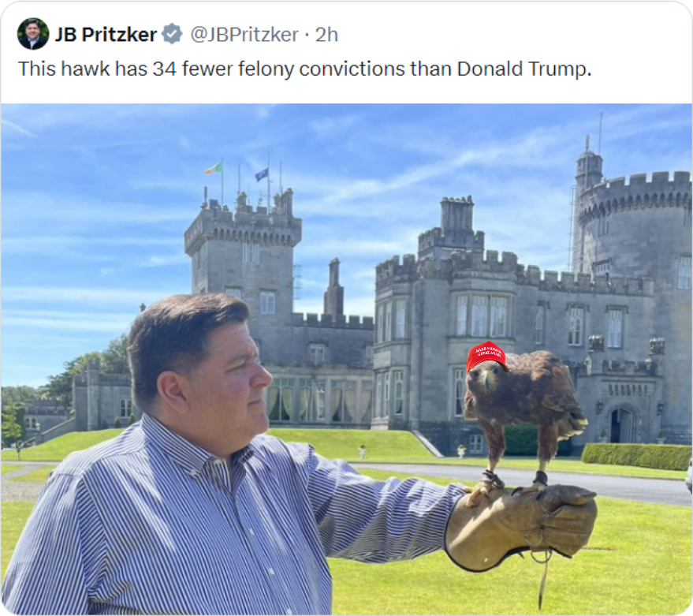
Task: Click the Irish tricolor flag on the tower
Action: tap(214, 169)
